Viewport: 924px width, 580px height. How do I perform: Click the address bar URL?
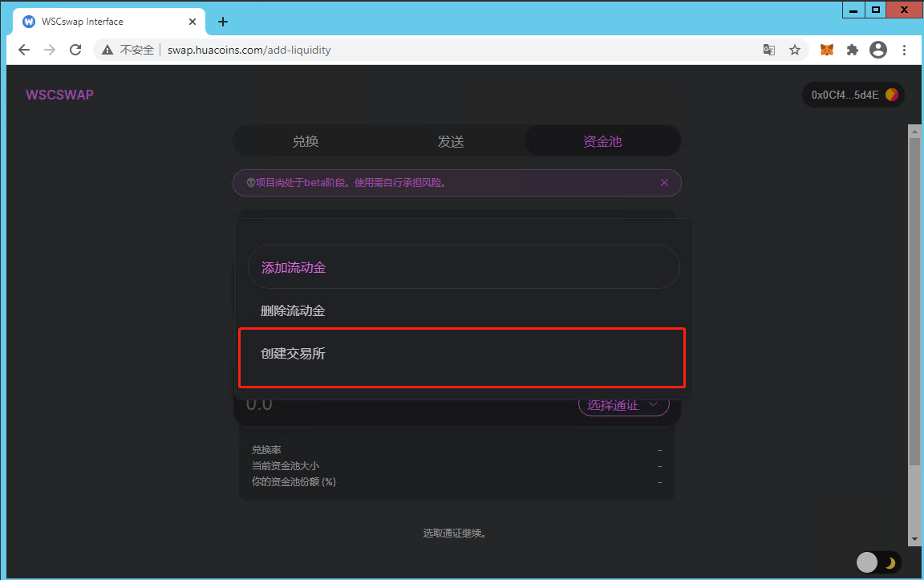coord(249,50)
